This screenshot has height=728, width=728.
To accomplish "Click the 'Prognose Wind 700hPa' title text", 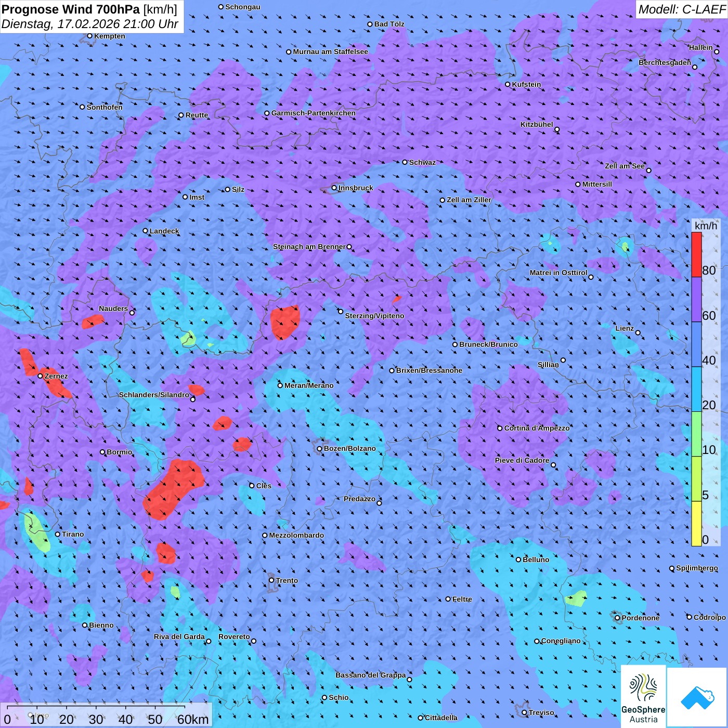I will click(71, 9).
